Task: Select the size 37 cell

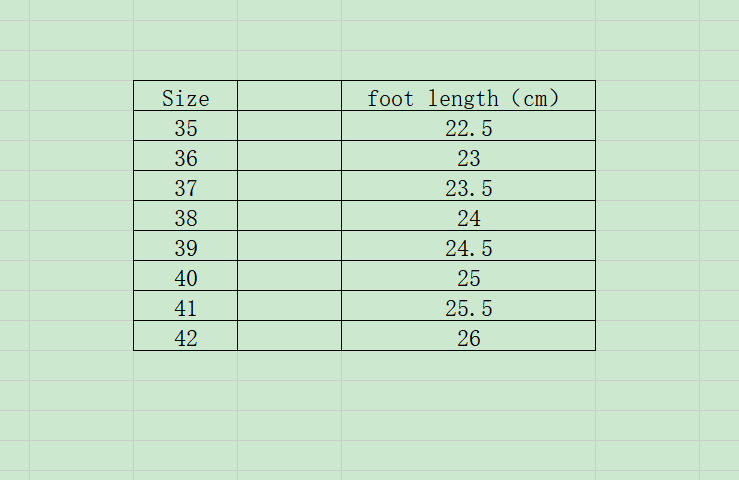Action: coord(186,187)
